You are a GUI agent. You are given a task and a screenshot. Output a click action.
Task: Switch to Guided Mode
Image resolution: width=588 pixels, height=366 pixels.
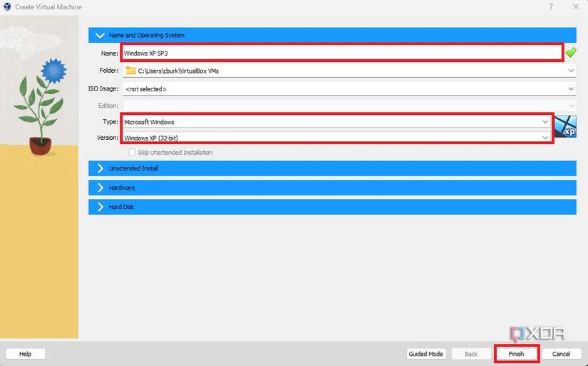(426, 354)
